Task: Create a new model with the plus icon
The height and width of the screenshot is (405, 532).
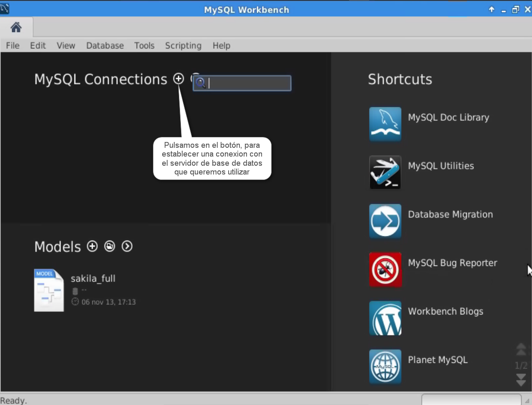Action: coord(92,246)
